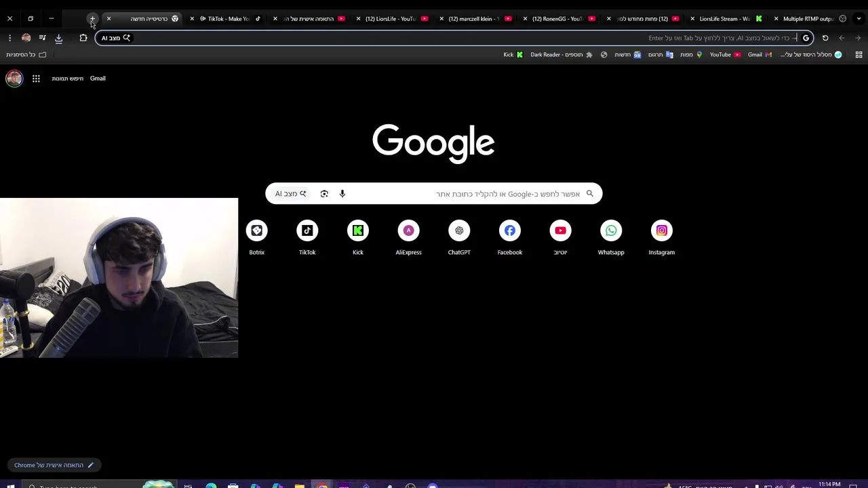Screen dimensions: 868x488
Task: Close the TikTok tab
Action: coord(192,19)
